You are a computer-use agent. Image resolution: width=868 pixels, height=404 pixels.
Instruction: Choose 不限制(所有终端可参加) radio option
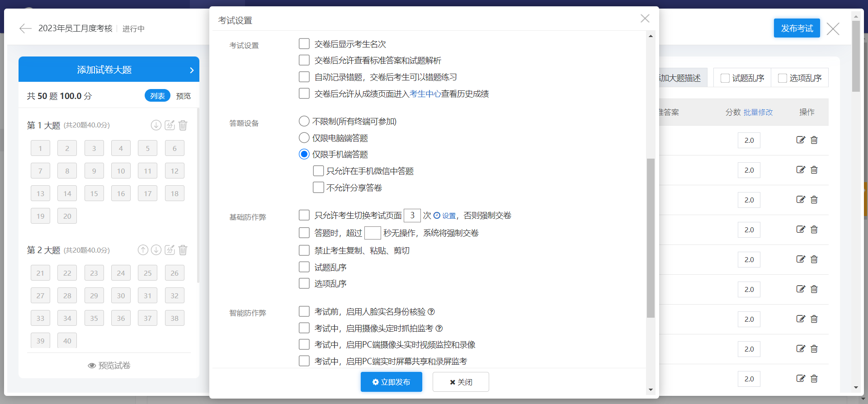pos(304,121)
